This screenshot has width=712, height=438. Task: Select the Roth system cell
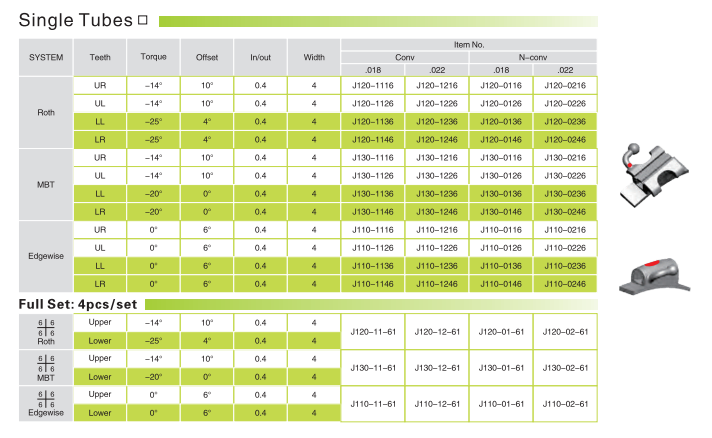tap(46, 112)
